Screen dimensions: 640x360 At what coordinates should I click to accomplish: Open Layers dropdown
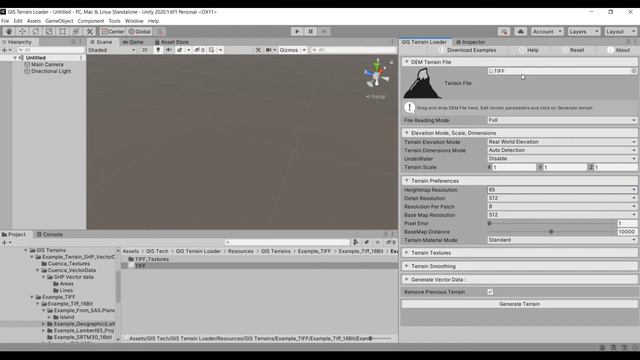click(584, 31)
